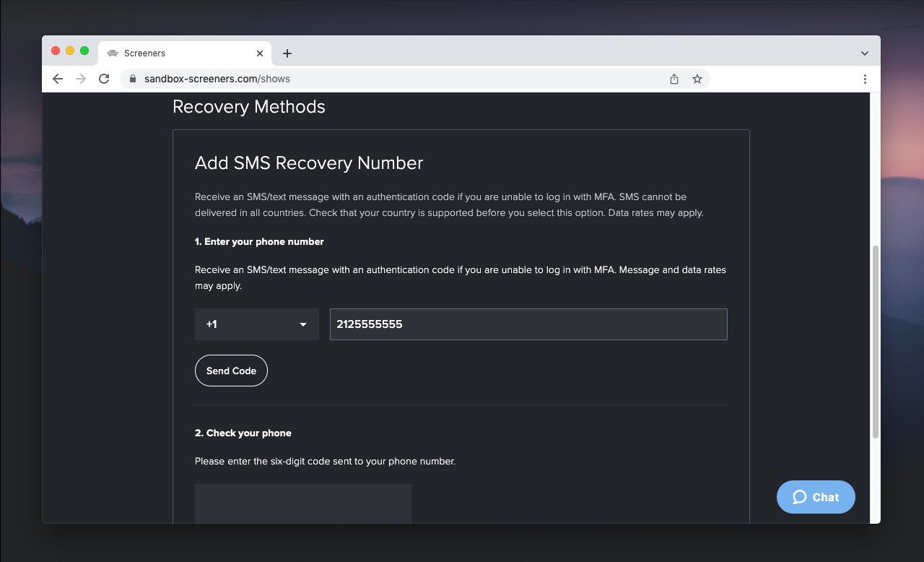The height and width of the screenshot is (562, 924).
Task: Open the +1 country code dropdown
Action: 256,324
